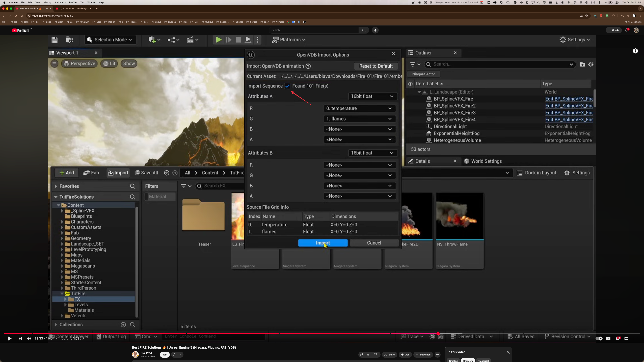Click the video info card icon
Screen dimensions: 644x362
click(635, 51)
